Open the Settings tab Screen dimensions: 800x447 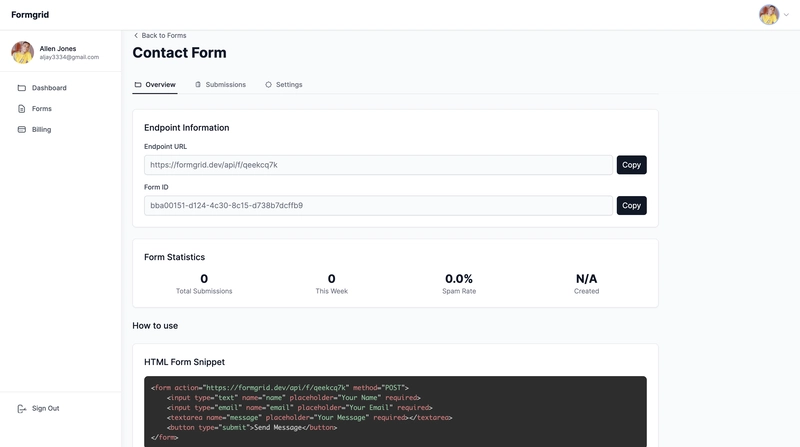point(289,85)
